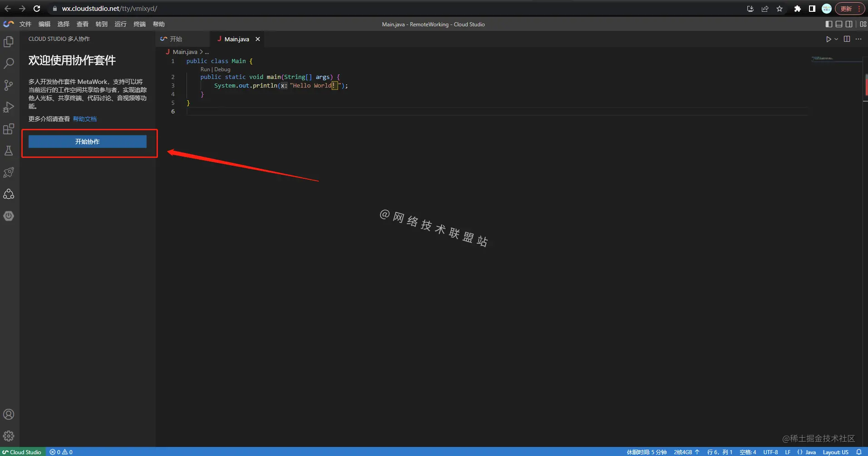Expand the Main.java breadcrumb chevron
The height and width of the screenshot is (456, 868).
(x=201, y=52)
